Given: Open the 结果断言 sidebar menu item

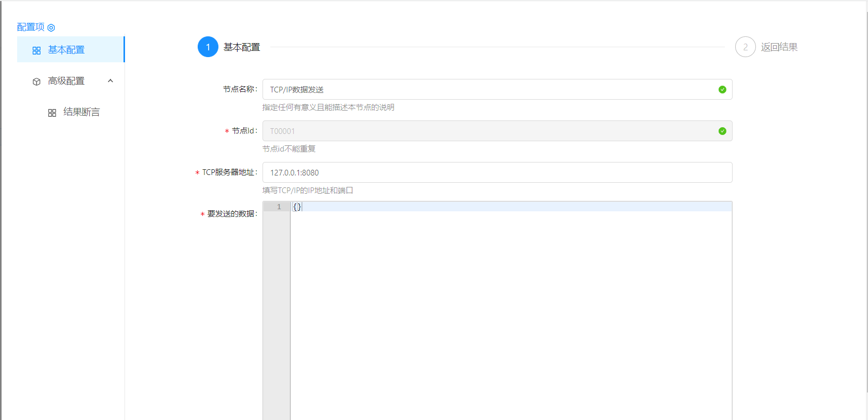Looking at the screenshot, I should pyautogui.click(x=81, y=112).
